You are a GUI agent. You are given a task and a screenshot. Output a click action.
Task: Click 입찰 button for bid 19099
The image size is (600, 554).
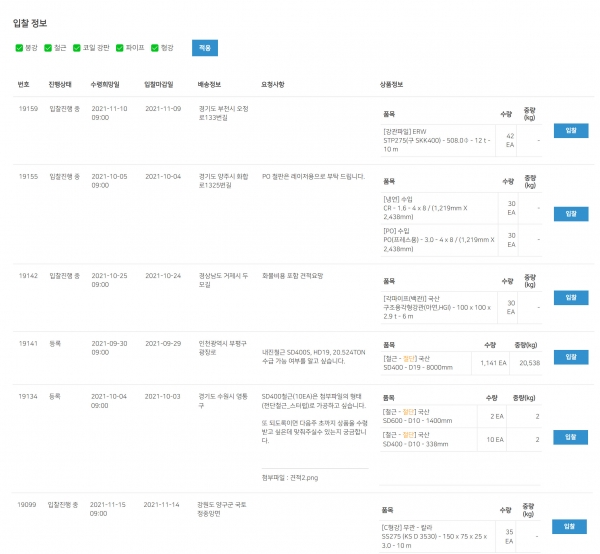tap(569, 526)
